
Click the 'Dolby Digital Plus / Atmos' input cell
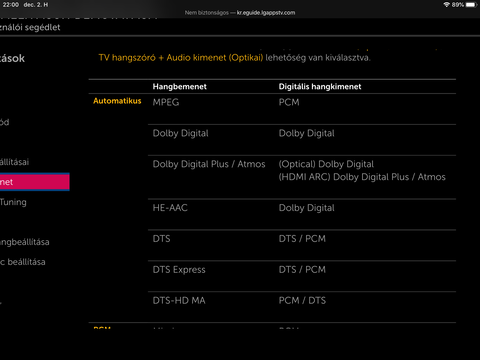[x=209, y=164]
